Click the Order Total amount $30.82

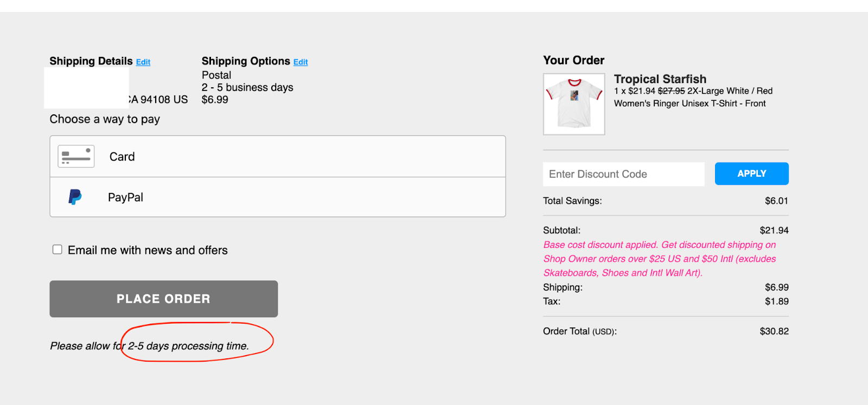tap(774, 331)
